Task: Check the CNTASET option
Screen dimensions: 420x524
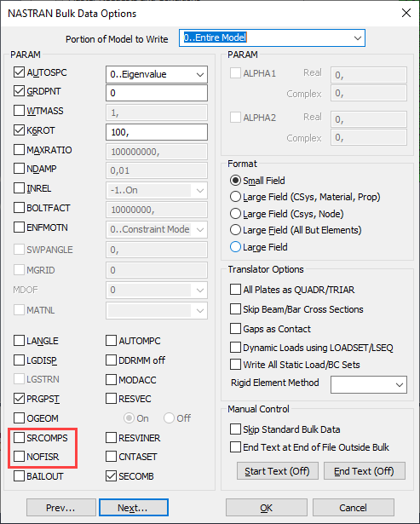Action: [x=111, y=456]
